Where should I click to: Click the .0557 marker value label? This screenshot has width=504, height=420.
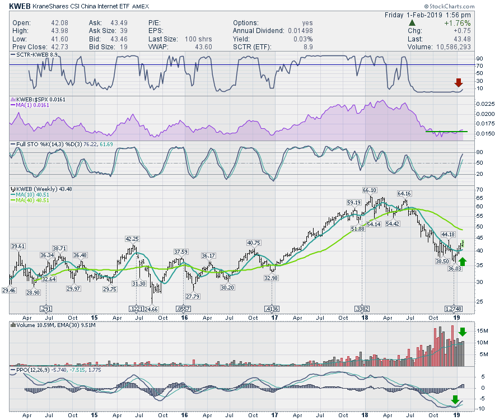click(183, 309)
